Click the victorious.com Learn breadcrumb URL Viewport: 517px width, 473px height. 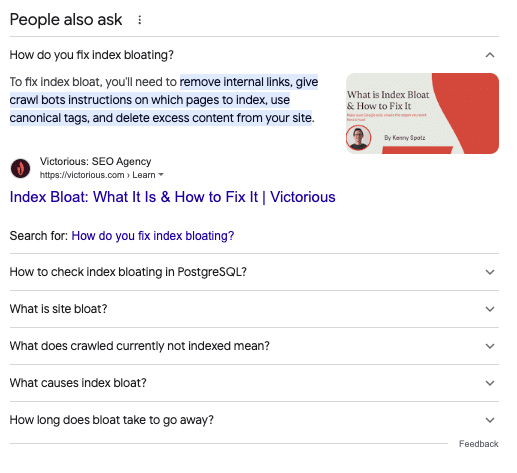click(x=97, y=175)
